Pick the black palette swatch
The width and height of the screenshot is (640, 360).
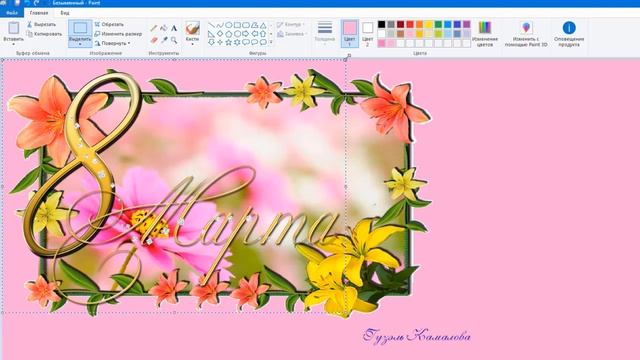(381, 24)
